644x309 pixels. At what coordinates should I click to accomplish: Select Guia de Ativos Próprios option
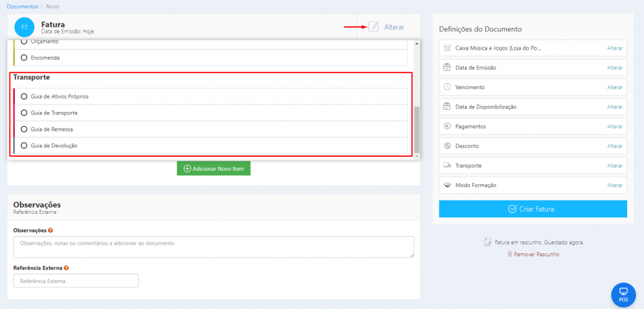point(24,97)
